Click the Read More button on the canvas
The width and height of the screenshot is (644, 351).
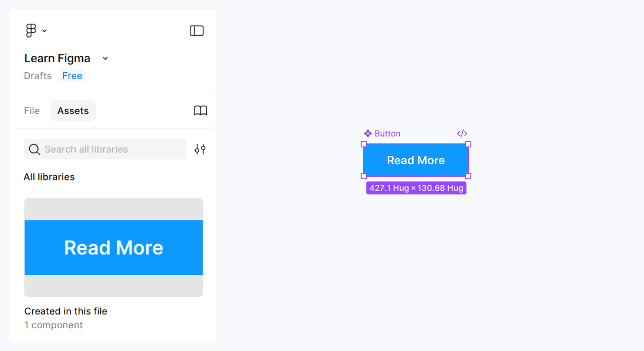pyautogui.click(x=416, y=160)
